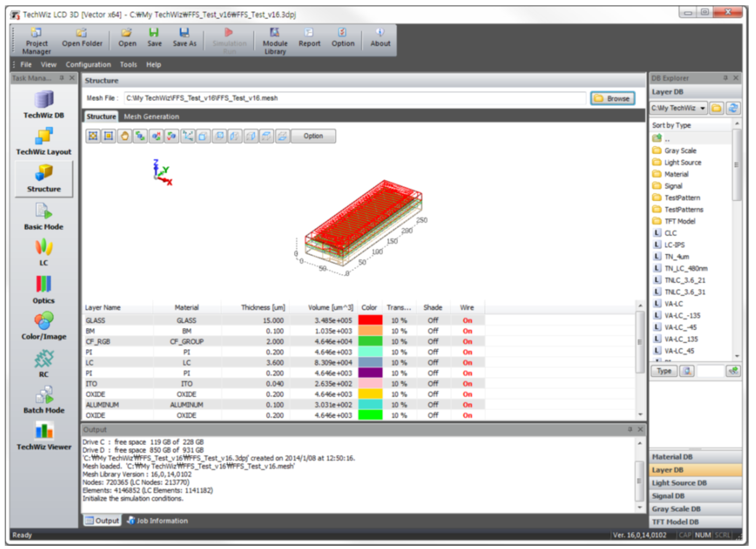Toggle Wire 'On' for the LC layer
Image resolution: width=756 pixels, height=549 pixels.
(x=468, y=362)
